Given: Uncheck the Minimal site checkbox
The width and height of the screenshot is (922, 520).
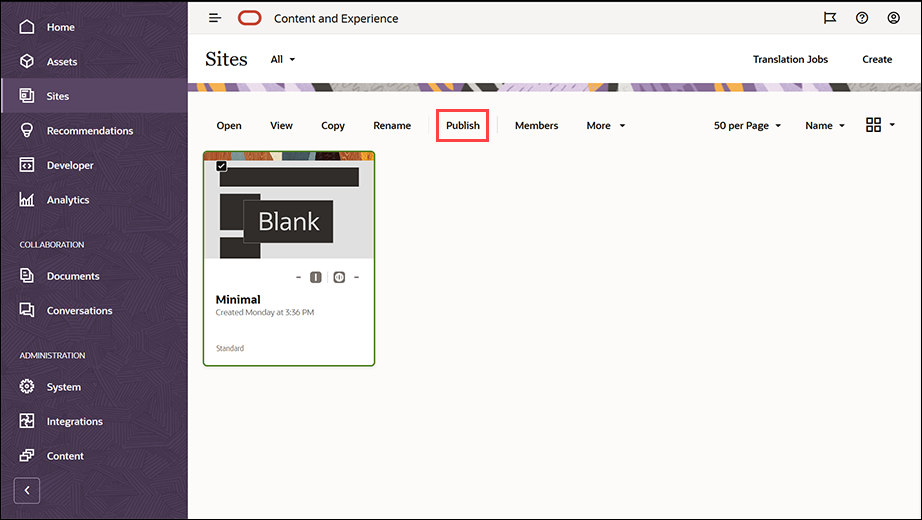Looking at the screenshot, I should click(221, 166).
